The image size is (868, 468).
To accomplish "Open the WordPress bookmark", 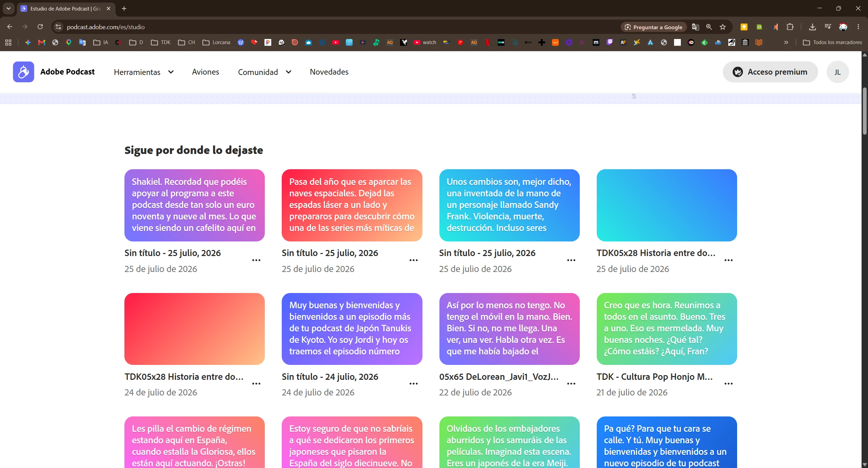I will click(x=241, y=42).
